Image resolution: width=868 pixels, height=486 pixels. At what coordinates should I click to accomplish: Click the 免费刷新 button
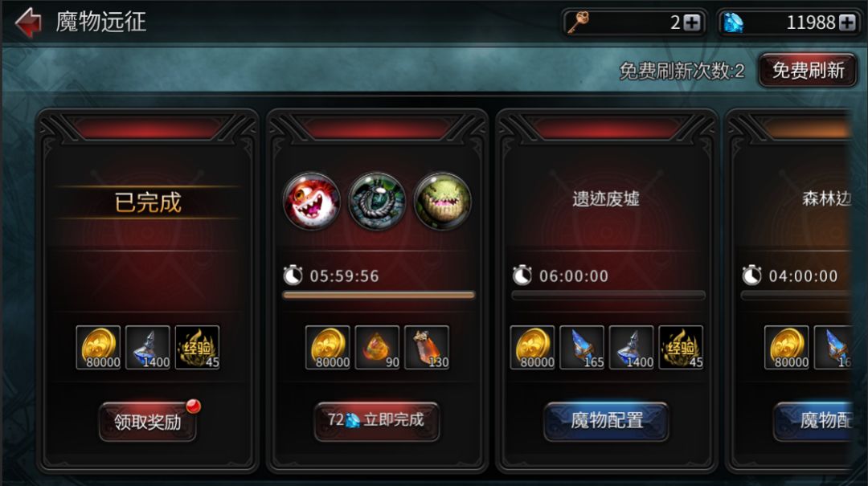[808, 71]
